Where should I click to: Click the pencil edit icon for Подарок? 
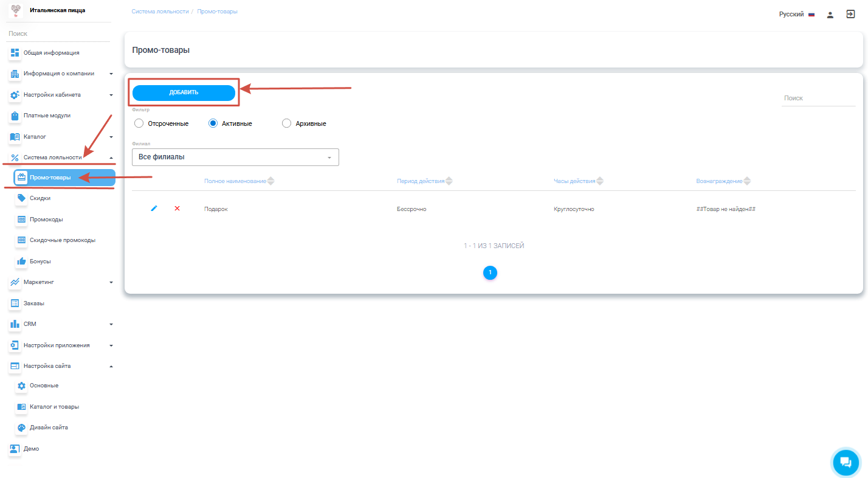coord(154,209)
